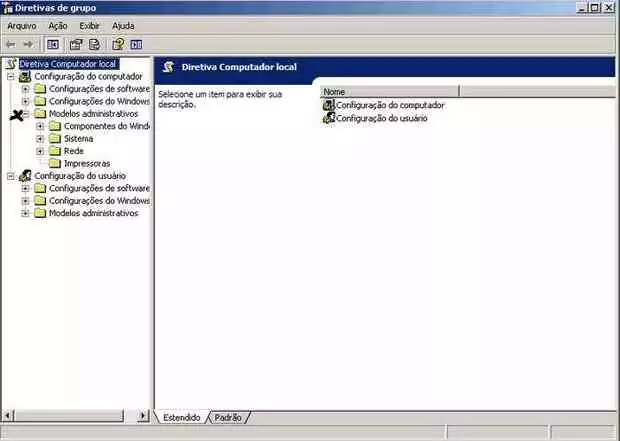
Task: Expand Componentes do Windows folder node
Action: point(40,126)
